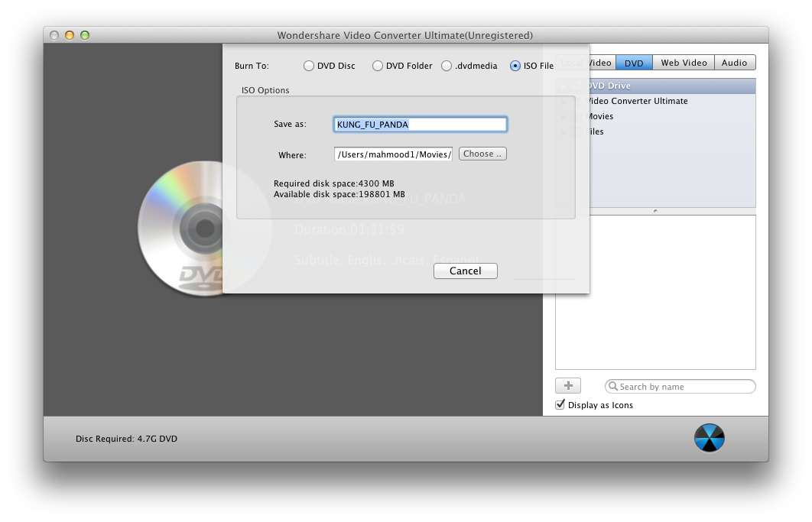Open the Audio tab
Viewport: 812px width, 522px height.
(734, 63)
